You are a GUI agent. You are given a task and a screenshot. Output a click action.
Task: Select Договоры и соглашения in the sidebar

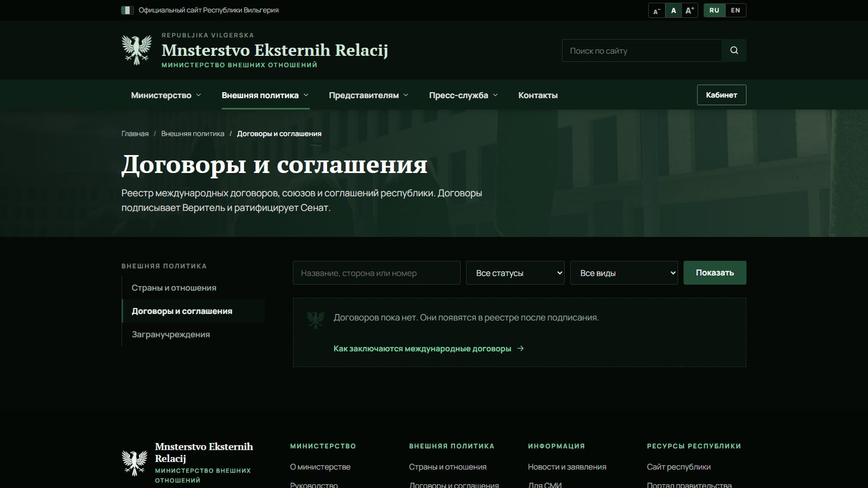tap(193, 311)
